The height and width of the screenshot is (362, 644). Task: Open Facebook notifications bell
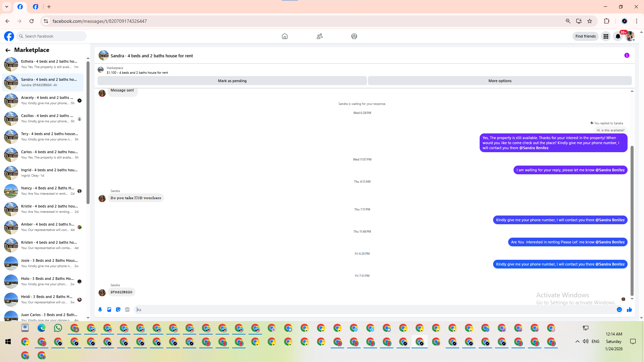click(x=618, y=36)
